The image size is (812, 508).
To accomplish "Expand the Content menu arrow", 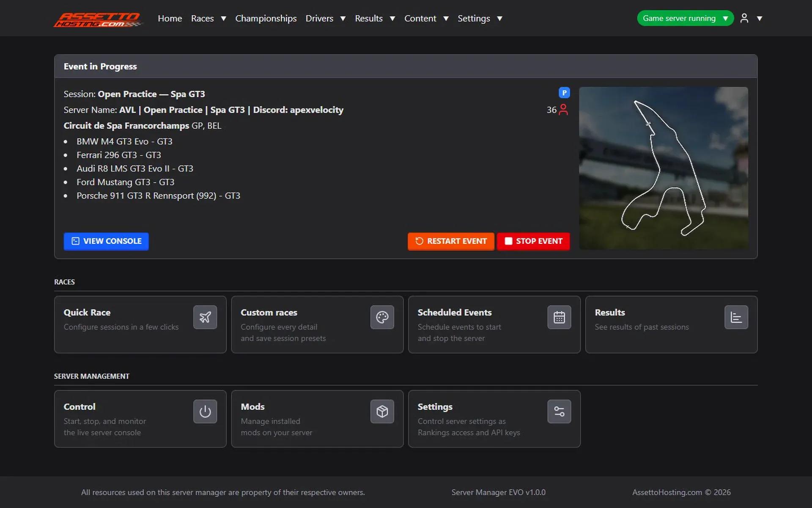I will 446,19.
